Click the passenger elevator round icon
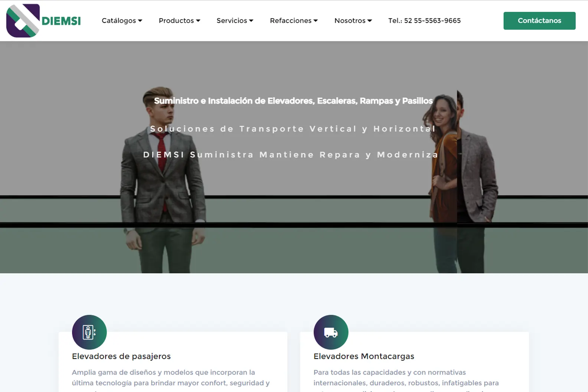This screenshot has width=588, height=392. coord(89,332)
